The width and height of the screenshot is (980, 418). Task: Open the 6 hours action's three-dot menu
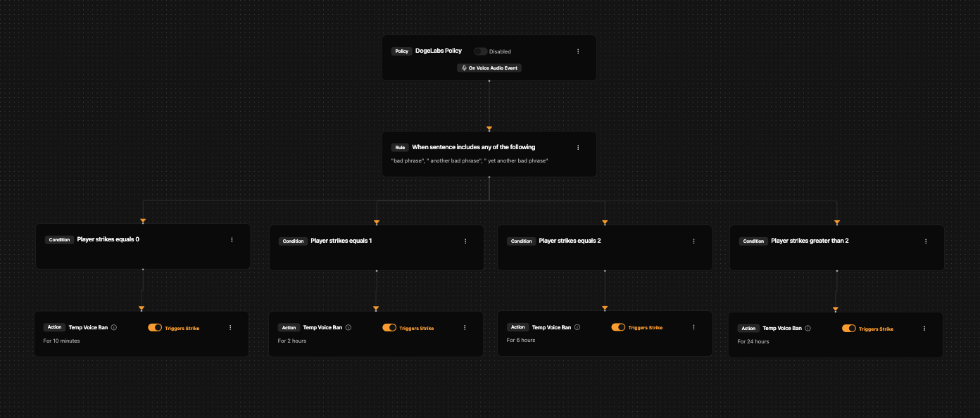click(693, 327)
